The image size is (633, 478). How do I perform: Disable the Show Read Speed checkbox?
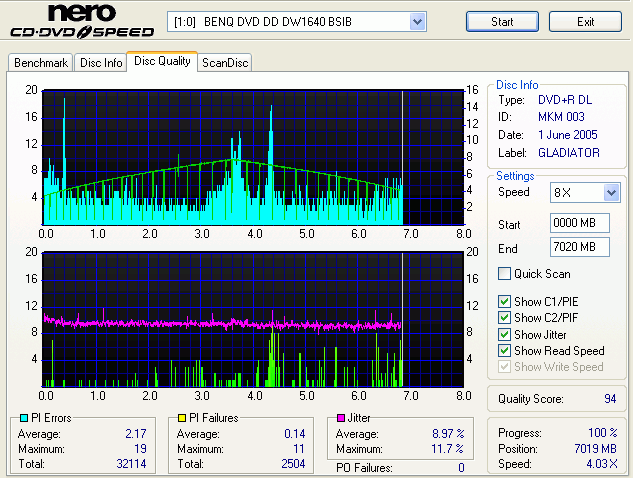coord(505,351)
